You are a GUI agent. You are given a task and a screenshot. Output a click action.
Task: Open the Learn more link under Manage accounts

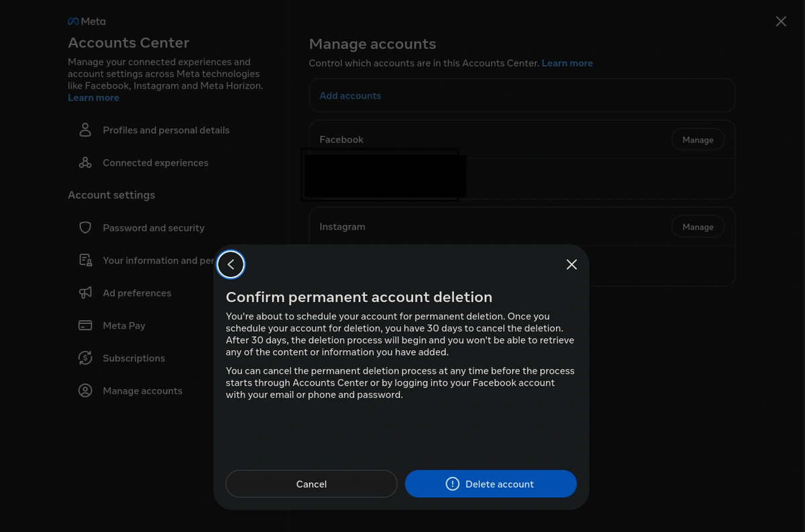click(567, 63)
